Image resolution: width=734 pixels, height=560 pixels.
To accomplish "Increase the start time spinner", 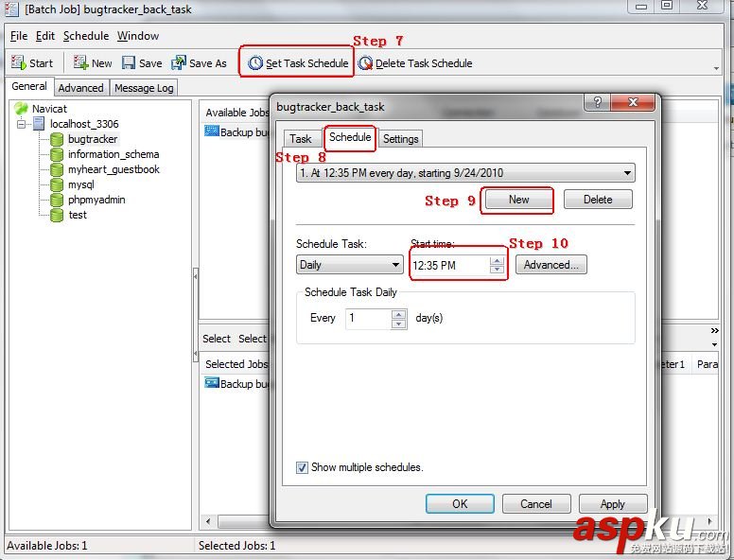I will pos(497,261).
